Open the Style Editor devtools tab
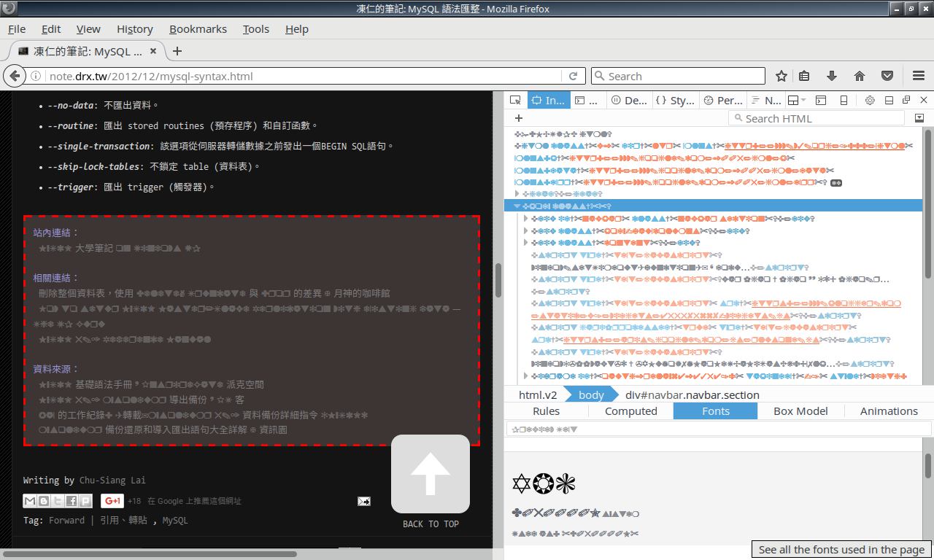This screenshot has height=560, width=934. click(675, 100)
